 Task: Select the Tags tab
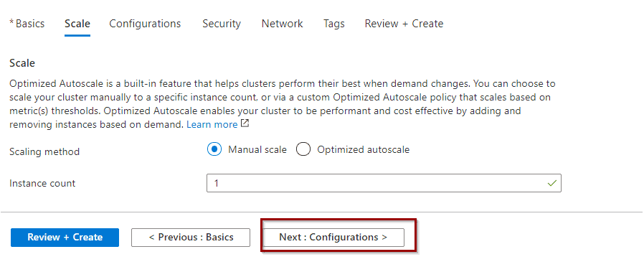coord(334,24)
